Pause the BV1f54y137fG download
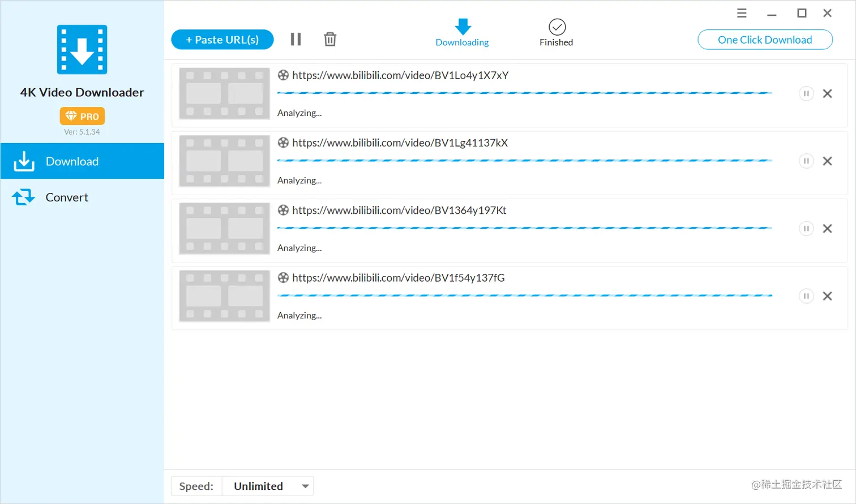Image resolution: width=856 pixels, height=504 pixels. (806, 296)
